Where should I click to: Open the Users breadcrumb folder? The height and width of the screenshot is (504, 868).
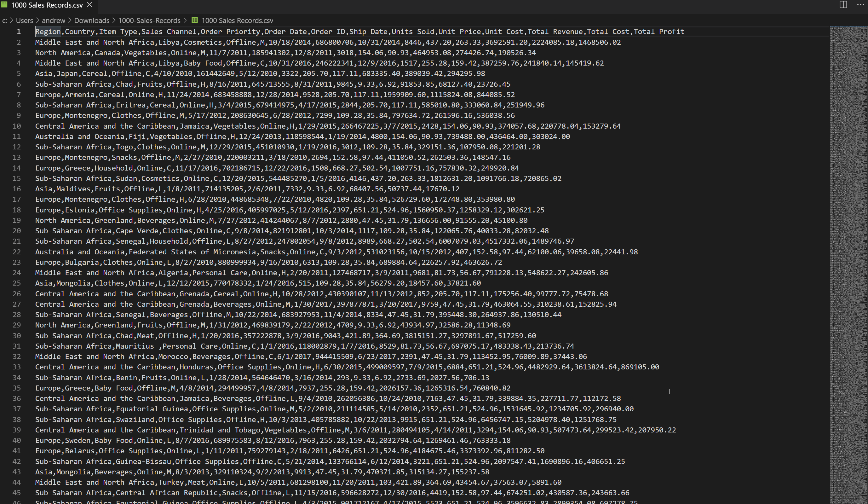25,20
